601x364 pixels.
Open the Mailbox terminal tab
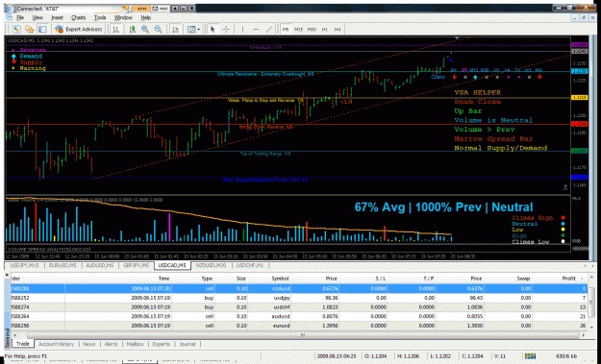(135, 344)
